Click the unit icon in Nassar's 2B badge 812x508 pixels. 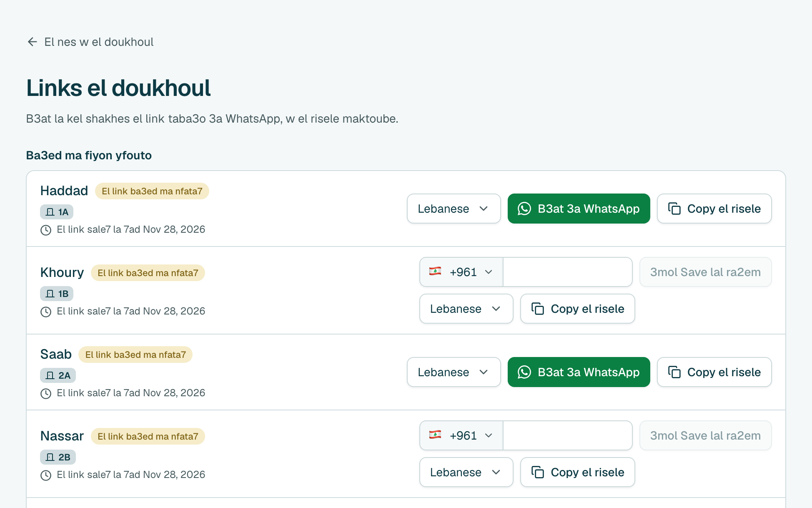[x=50, y=457]
